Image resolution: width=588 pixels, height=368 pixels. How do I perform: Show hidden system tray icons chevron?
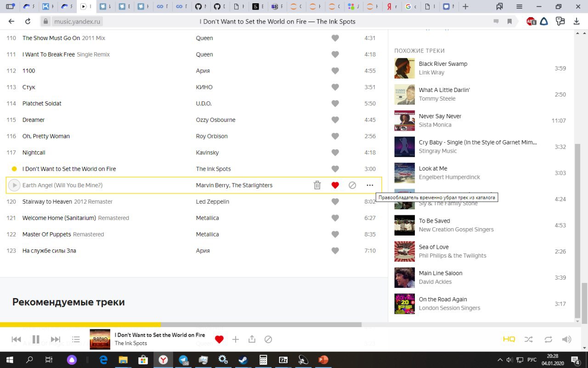pyautogui.click(x=500, y=360)
